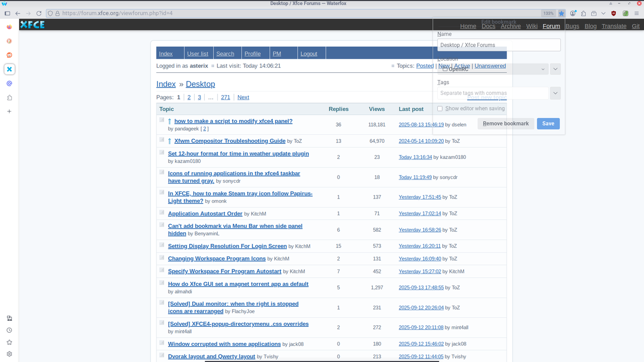Screen dimensions: 644x362
Task: Open Xfwm Compositor Troubleshooting Guide topic
Action: [x=230, y=141]
